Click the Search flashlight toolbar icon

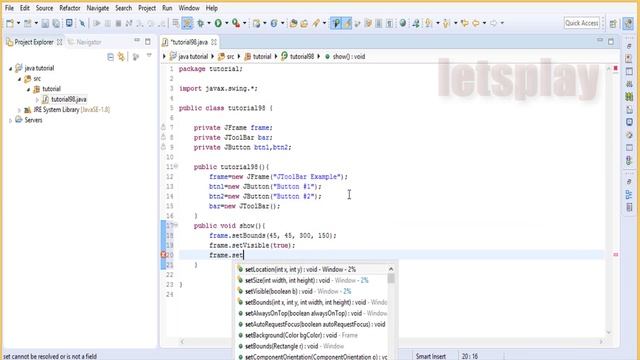tap(316, 23)
